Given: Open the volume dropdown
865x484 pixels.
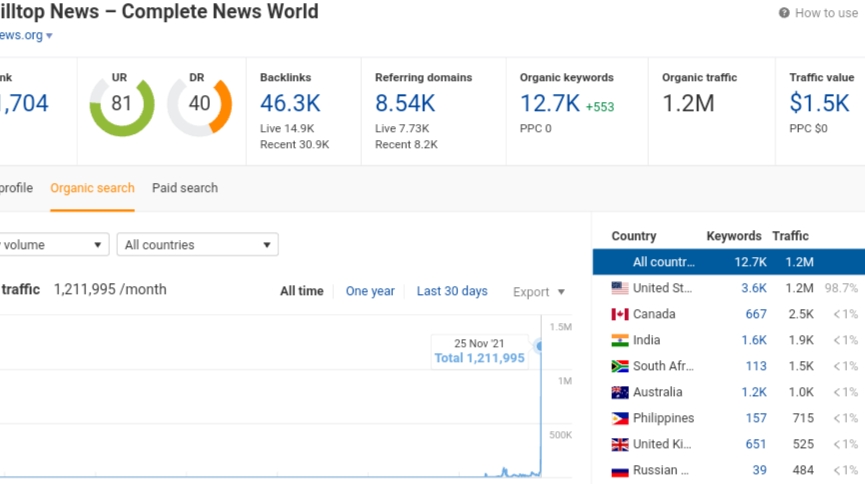Looking at the screenshot, I should 54,244.
